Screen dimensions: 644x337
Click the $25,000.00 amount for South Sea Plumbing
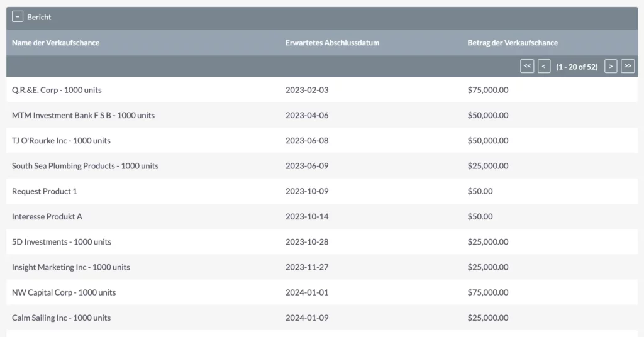coord(488,166)
